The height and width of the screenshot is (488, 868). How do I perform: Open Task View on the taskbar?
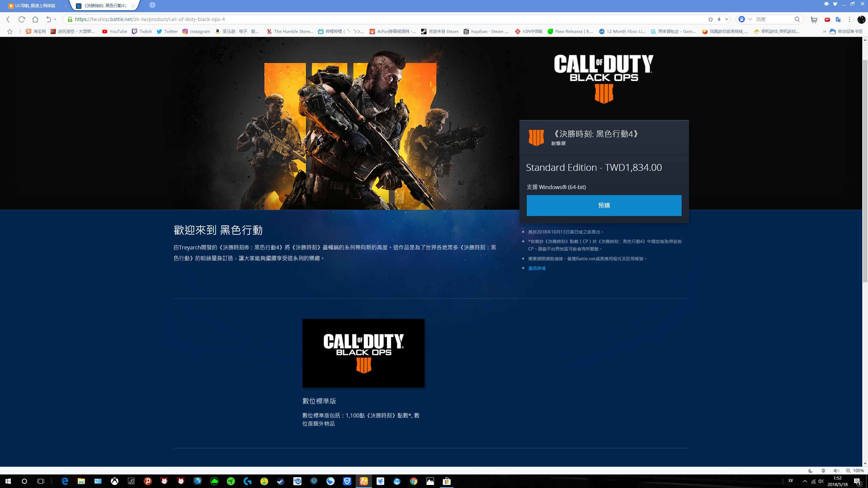(41, 481)
